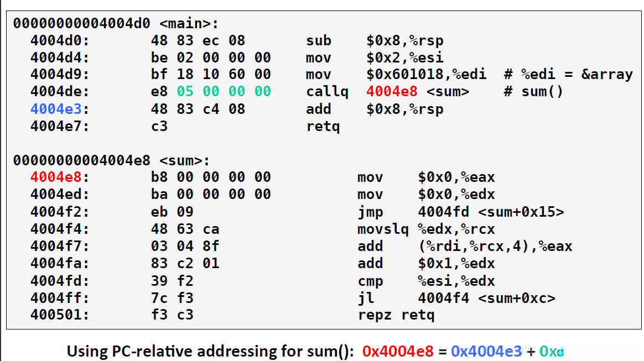The image size is (644, 361).
Task: Click the 'jl' mnemonic
Action: [366, 298]
